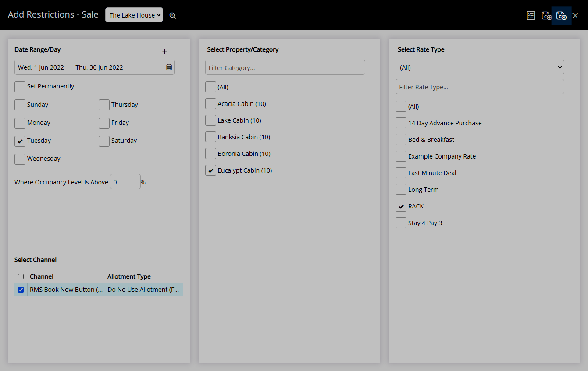Uncheck the Tuesday checkbox
Screen dimensions: 588x371
click(x=20, y=141)
